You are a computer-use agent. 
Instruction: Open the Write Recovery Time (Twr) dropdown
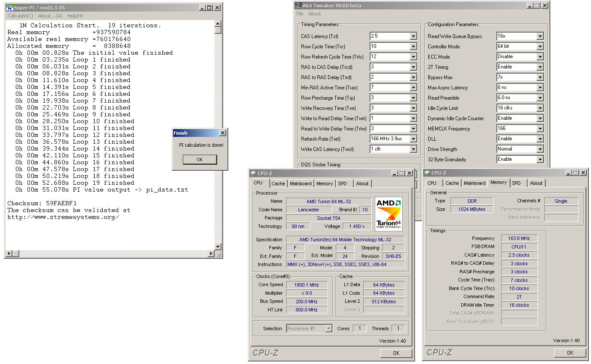pos(413,108)
